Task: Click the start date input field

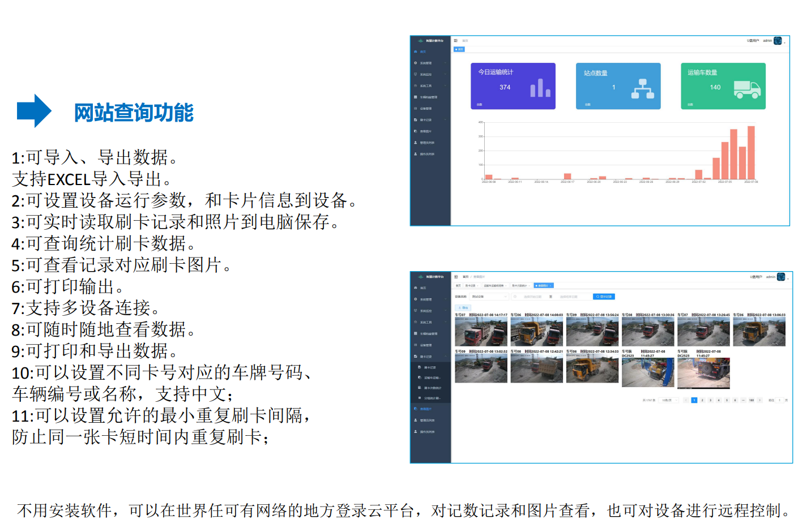Action: 532,297
